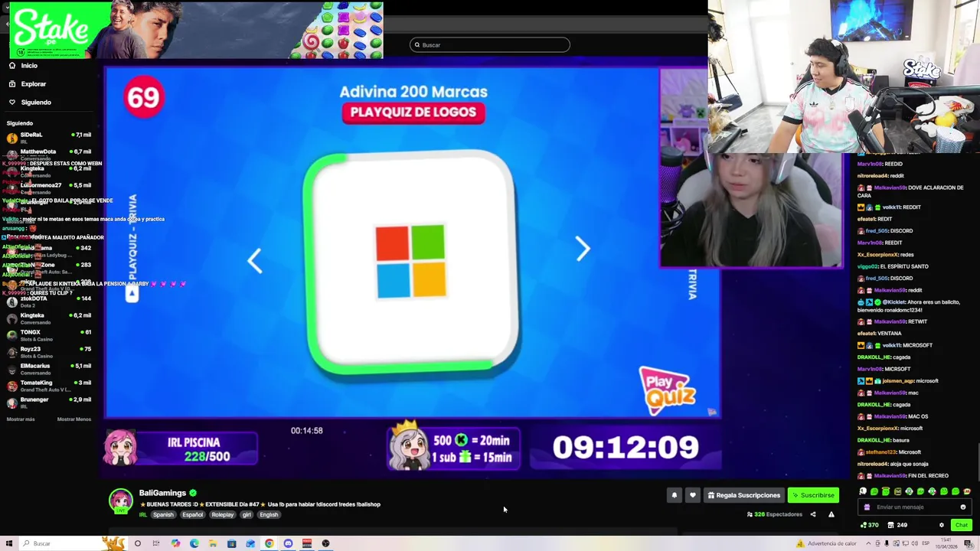
Task: Open Task View on the taskbar
Action: 156,543
